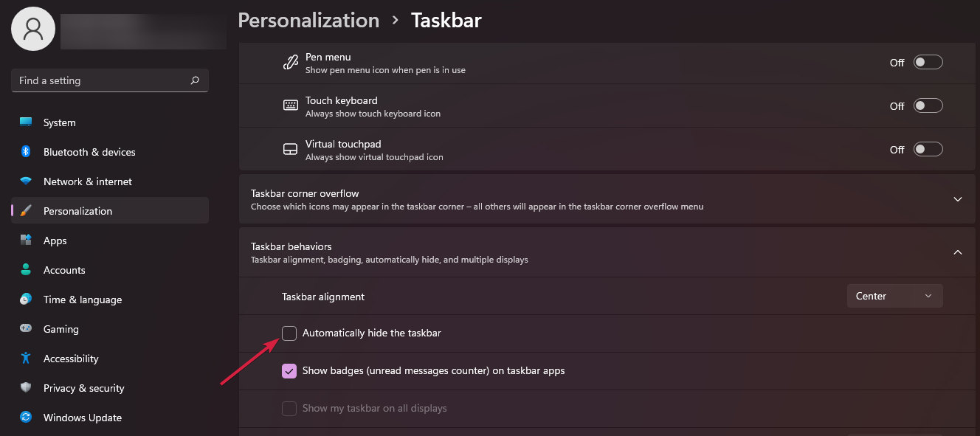980x436 pixels.
Task: Go to Time & language settings
Action: [82, 300]
